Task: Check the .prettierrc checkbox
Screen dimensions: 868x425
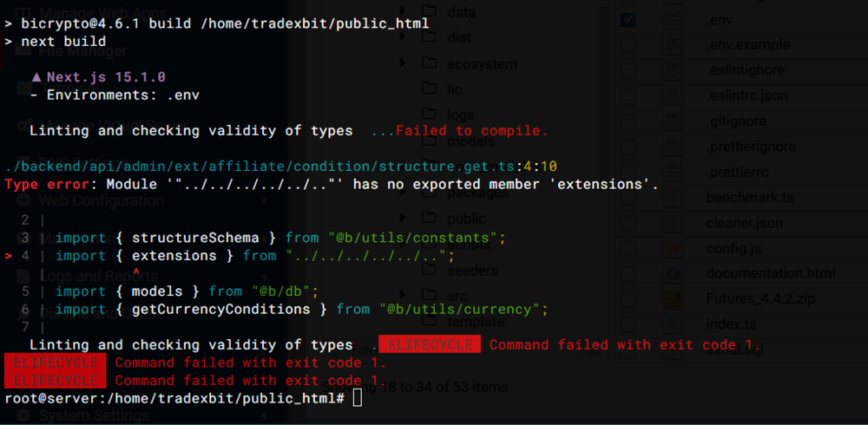Action: tap(628, 172)
